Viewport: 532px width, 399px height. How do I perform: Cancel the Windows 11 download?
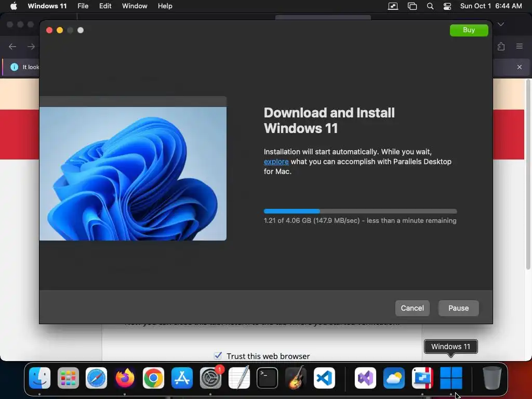tap(412, 308)
